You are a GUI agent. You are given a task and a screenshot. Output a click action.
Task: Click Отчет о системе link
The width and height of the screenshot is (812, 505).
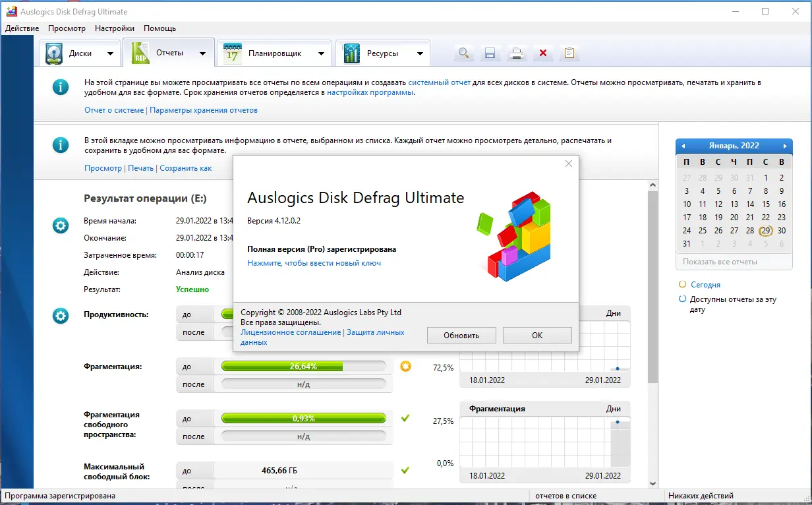(x=114, y=110)
